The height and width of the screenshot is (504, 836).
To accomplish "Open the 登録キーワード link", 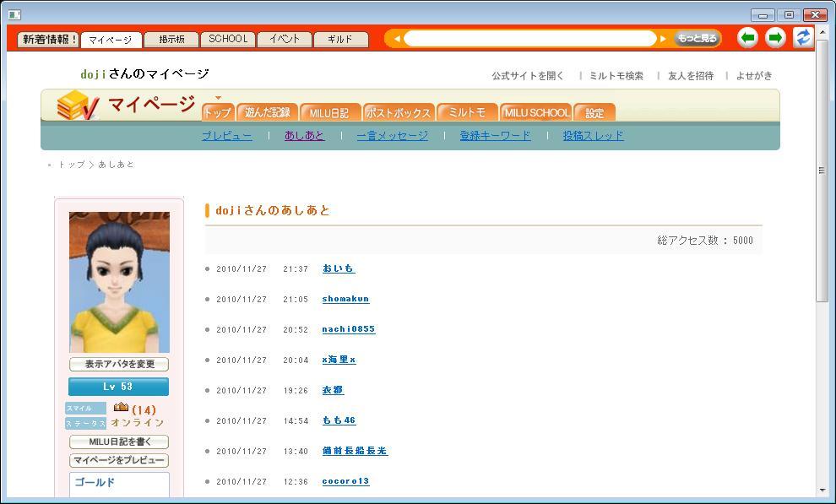I will tap(495, 135).
